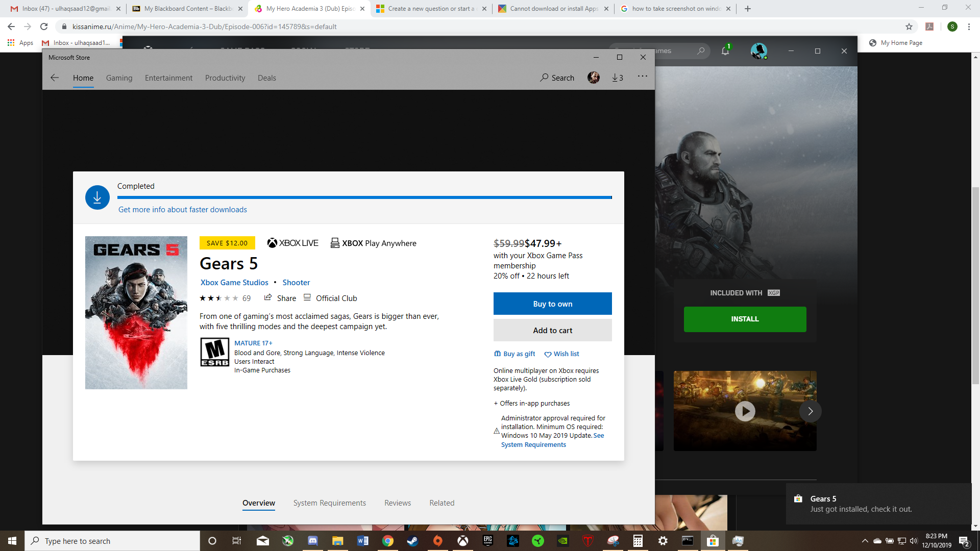Open Get more info about faster downloads link
The height and width of the screenshot is (551, 980).
pyautogui.click(x=182, y=209)
